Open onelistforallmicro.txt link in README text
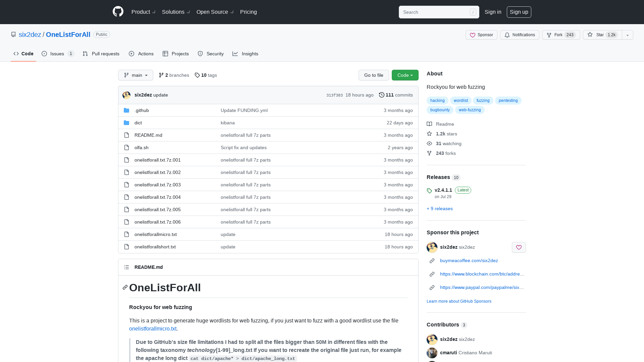 (153, 328)
